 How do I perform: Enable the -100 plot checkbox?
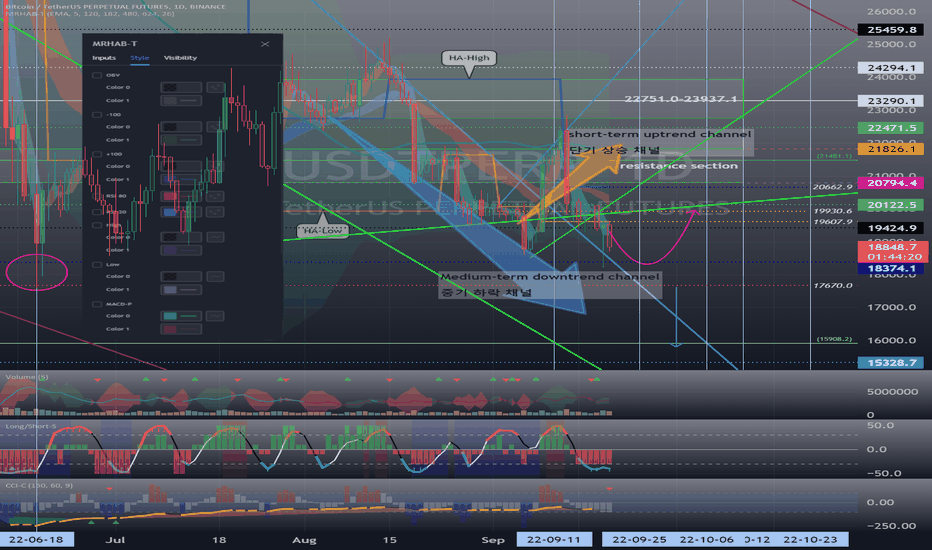coord(97,114)
